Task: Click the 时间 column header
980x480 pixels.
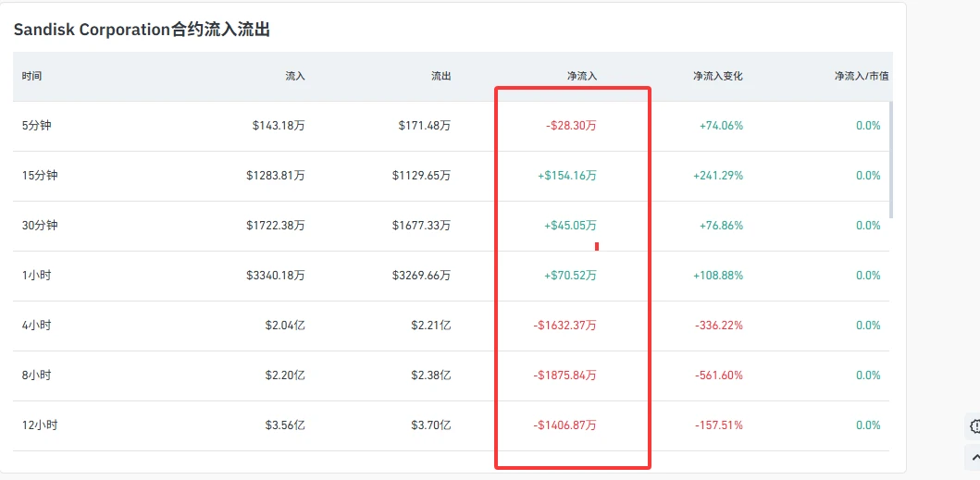Action: click(31, 76)
